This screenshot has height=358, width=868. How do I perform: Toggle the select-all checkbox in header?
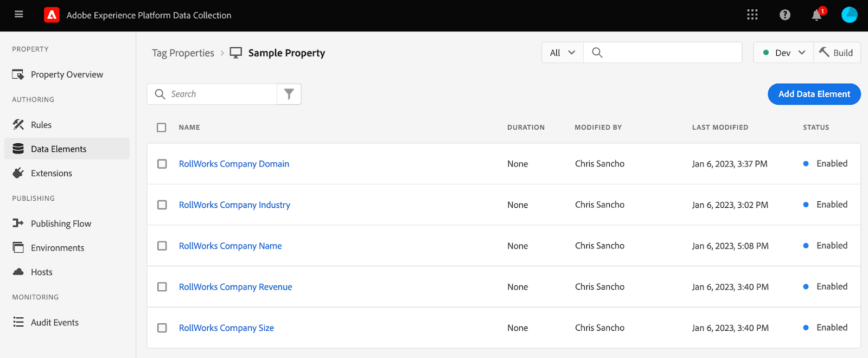click(x=162, y=127)
